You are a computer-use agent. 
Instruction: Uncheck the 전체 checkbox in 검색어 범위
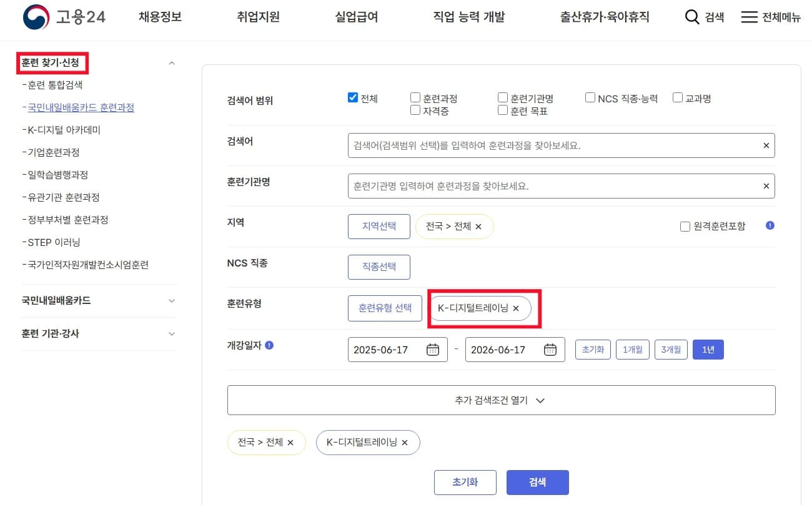(353, 97)
